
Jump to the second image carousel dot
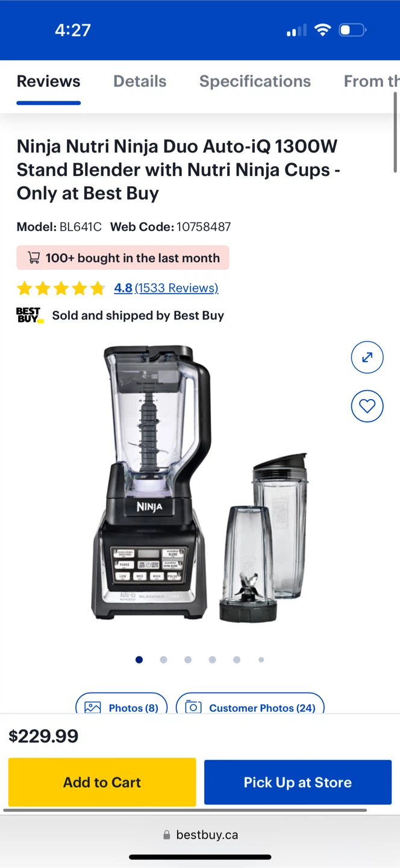163,659
